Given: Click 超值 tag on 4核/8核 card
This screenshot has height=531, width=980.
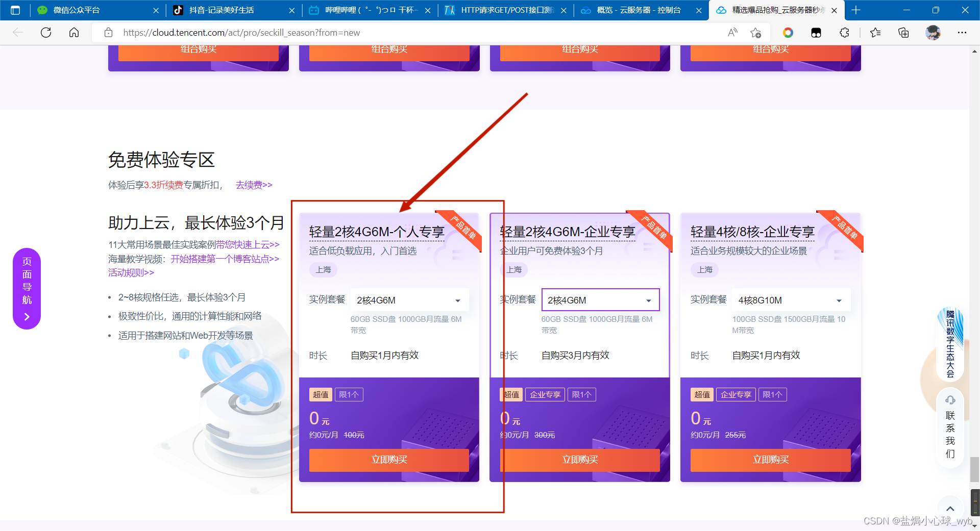Looking at the screenshot, I should coord(702,394).
